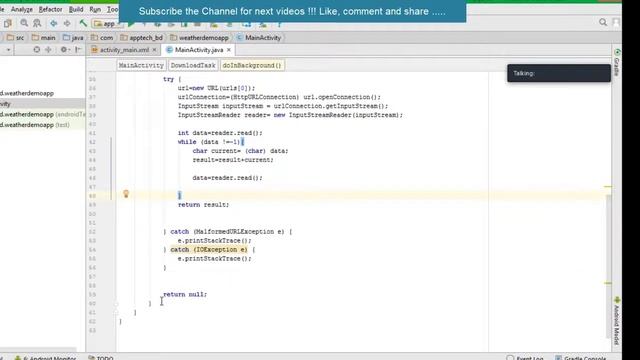Click 'catch (MalformedURLException e)' in editor

pos(227,231)
